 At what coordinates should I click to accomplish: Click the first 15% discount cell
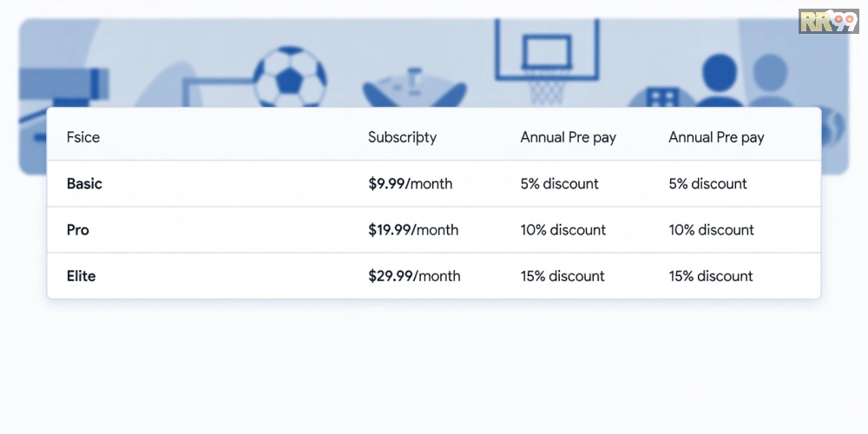tap(562, 276)
